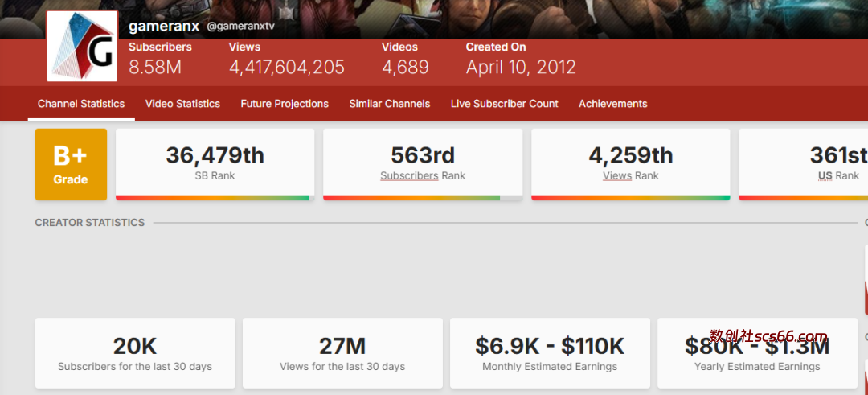Click the Monthly Estimated Earnings card
This screenshot has height=395, width=868.
pyautogui.click(x=550, y=353)
